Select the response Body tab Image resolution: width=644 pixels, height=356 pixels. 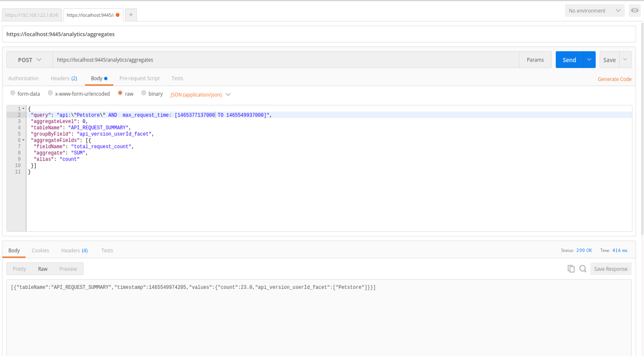click(14, 251)
